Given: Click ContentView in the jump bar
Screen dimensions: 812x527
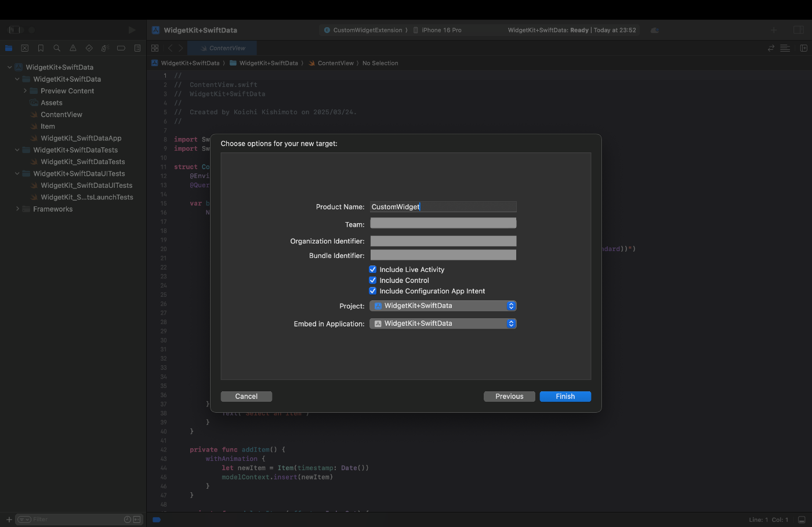Looking at the screenshot, I should [x=331, y=63].
